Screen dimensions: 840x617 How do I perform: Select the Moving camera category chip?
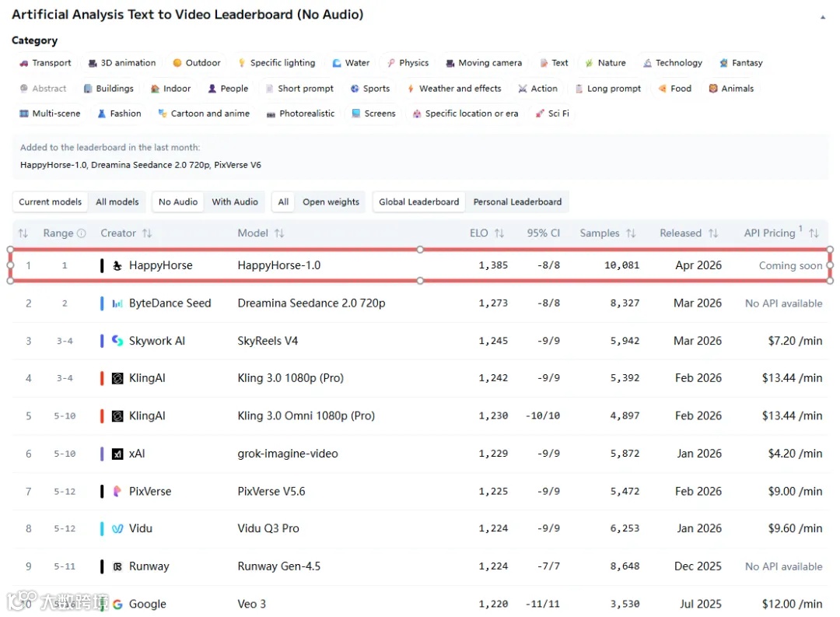click(484, 63)
